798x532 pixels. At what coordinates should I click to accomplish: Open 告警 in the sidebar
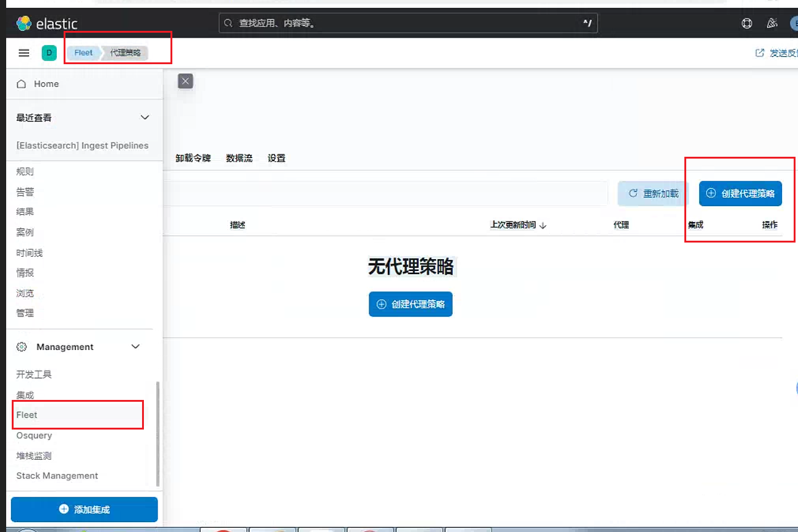tap(25, 192)
